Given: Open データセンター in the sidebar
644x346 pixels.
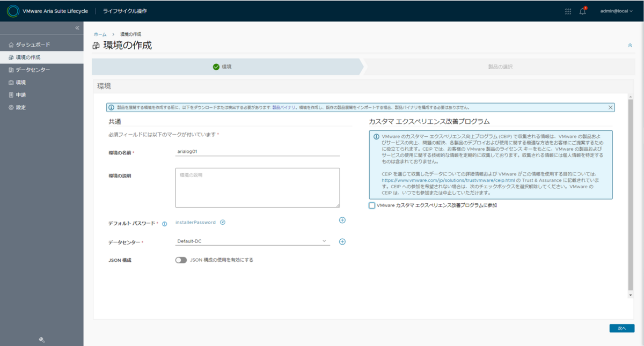Looking at the screenshot, I should [41, 70].
